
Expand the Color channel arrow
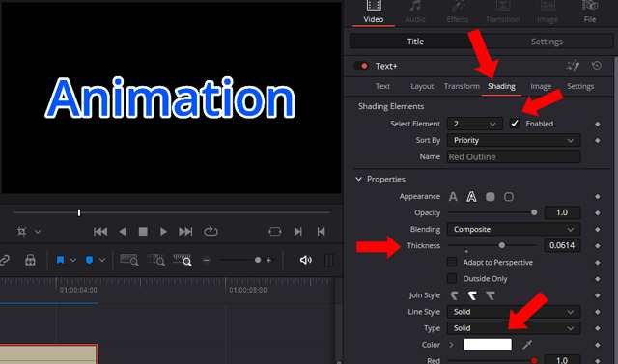click(451, 345)
